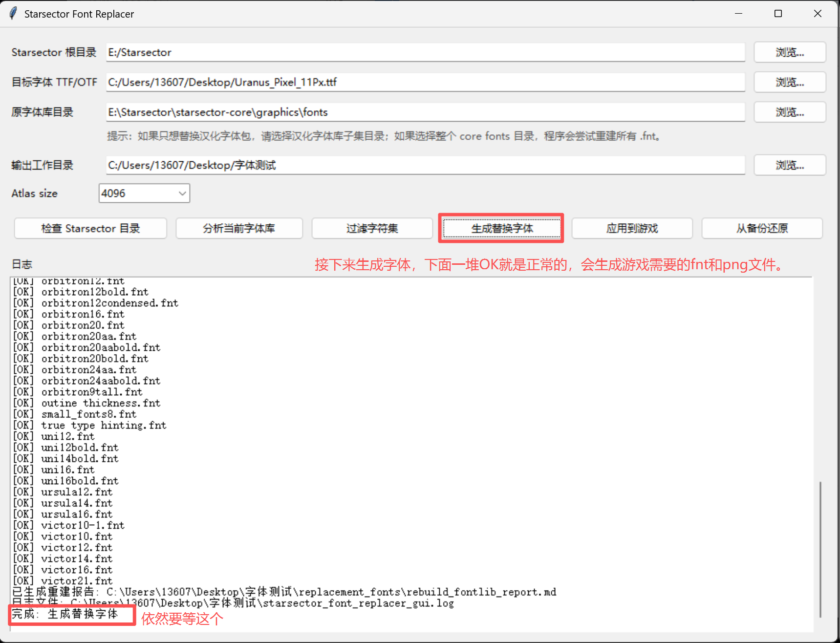The width and height of the screenshot is (840, 643).
Task: Select log line orbitron12condensed.fnt
Action: click(96, 303)
